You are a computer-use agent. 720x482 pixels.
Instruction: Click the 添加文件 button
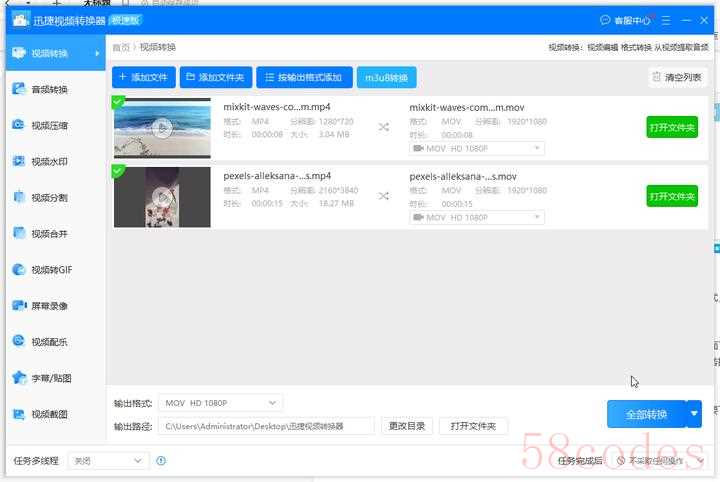[144, 77]
